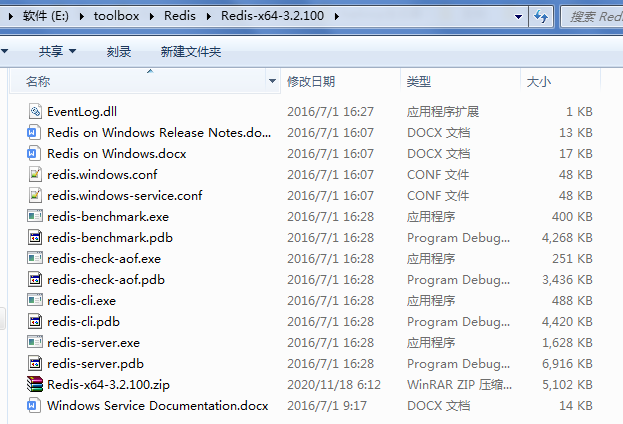Click the size value 1,628 KB
Screen dimensions: 623x424
pyautogui.click(x=567, y=343)
